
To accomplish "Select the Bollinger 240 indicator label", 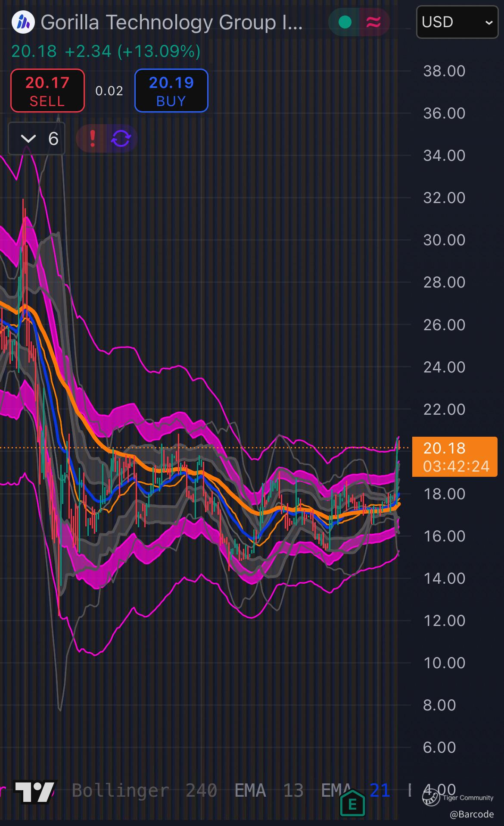I will tap(144, 791).
